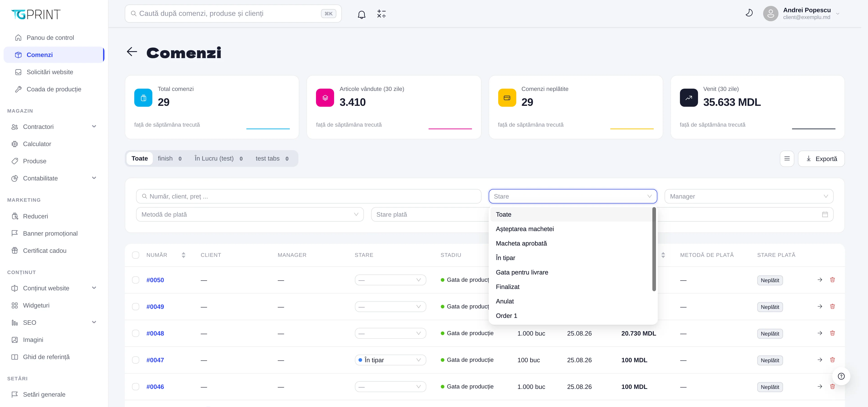The height and width of the screenshot is (407, 868).
Task: Check the box for order #0048
Action: 136,333
